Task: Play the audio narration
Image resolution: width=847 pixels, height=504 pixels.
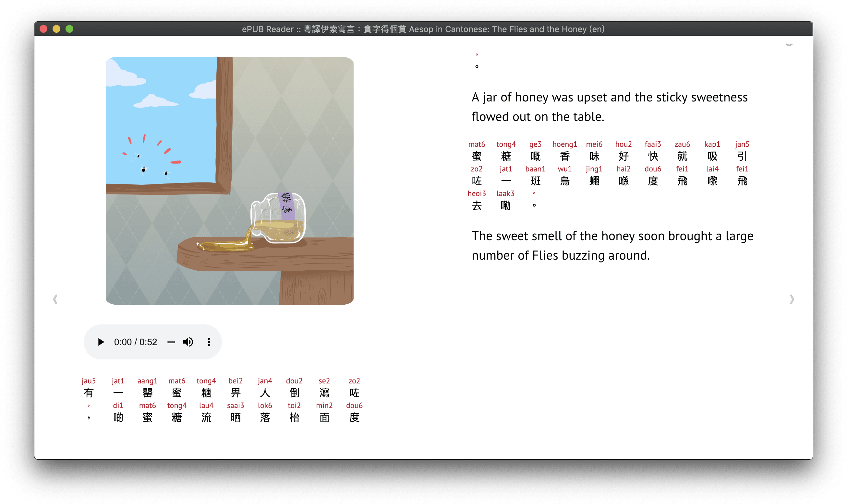Action: pyautogui.click(x=101, y=342)
